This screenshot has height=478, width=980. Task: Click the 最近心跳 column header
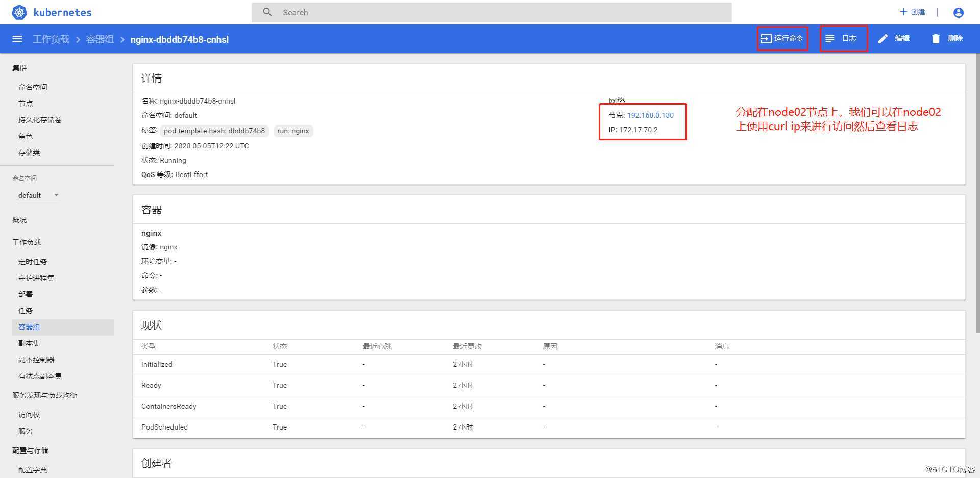377,346
